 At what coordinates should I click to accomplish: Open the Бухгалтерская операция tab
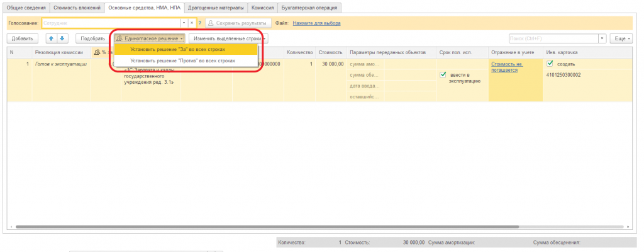point(309,8)
